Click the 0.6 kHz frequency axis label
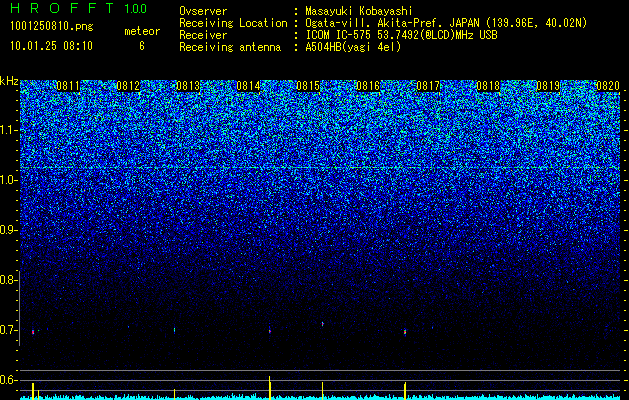This screenshot has width=629, height=400. [7, 380]
